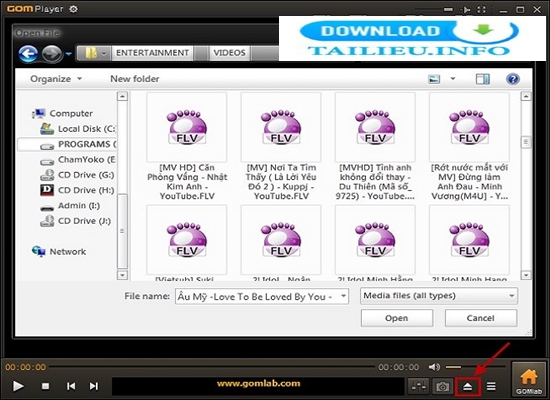The image size is (550, 400).
Task: Go back in the Open File dialog
Action: pyautogui.click(x=28, y=54)
